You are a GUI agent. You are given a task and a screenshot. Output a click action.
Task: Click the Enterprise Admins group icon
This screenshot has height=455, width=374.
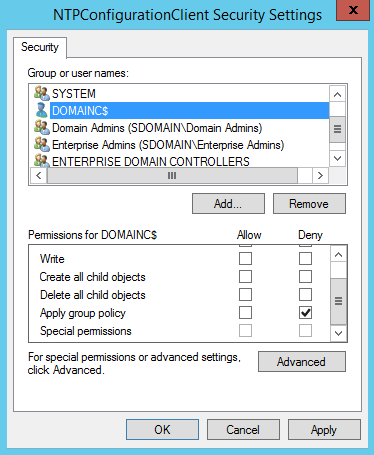click(42, 145)
